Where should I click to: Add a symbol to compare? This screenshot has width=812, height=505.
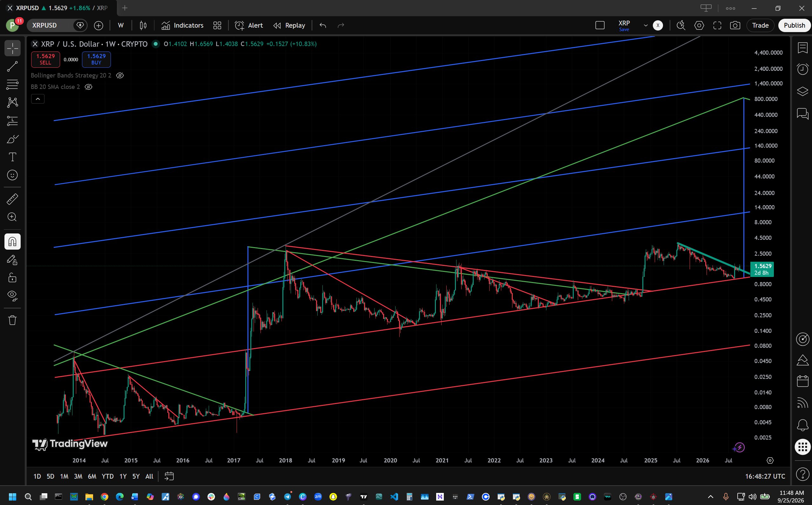pyautogui.click(x=98, y=25)
